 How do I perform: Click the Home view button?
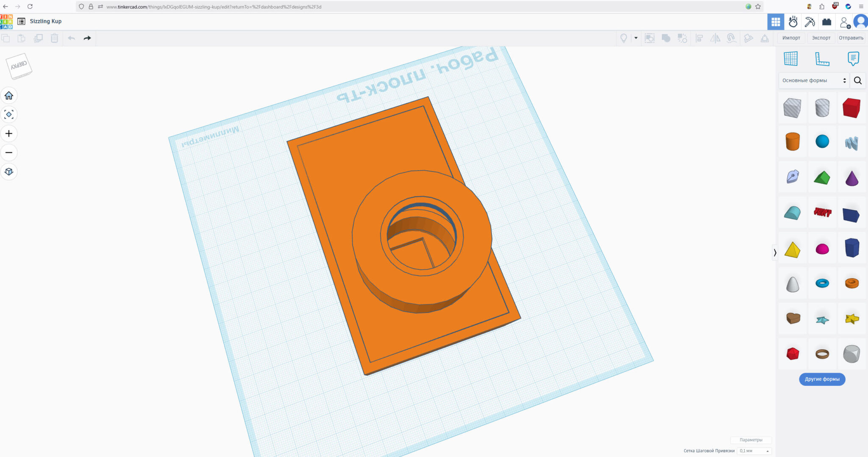[9, 96]
